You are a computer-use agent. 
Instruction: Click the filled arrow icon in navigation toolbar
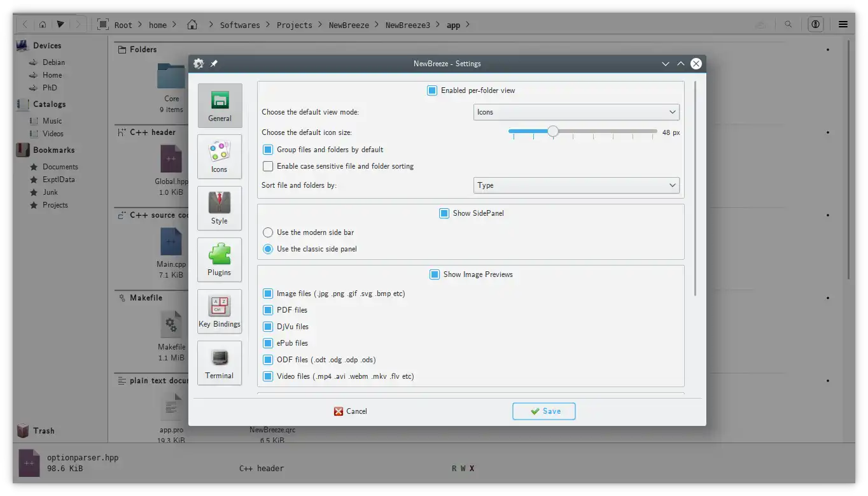[60, 25]
